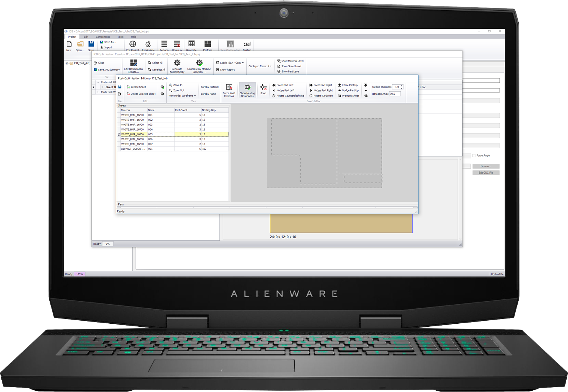Click Nudge Part Left
Screen dimensions: 568x392
pos(283,91)
